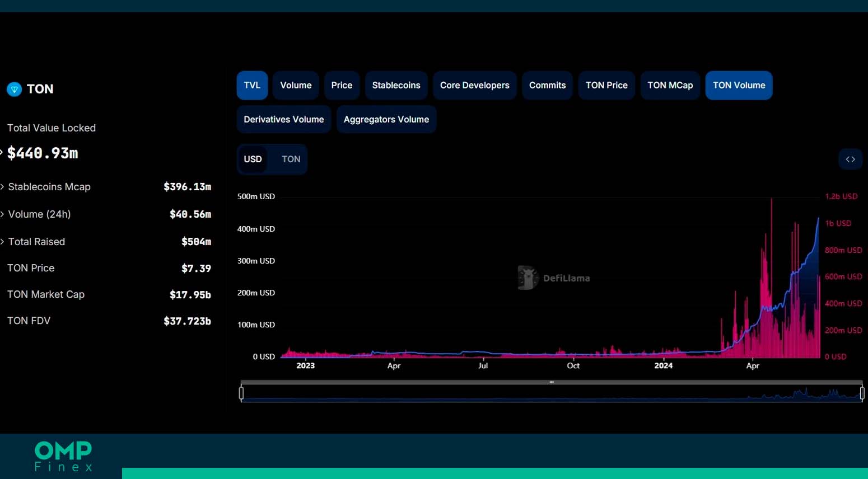Viewport: 868px width, 479px height.
Task: Toggle the Core Developers series
Action: pyautogui.click(x=474, y=86)
